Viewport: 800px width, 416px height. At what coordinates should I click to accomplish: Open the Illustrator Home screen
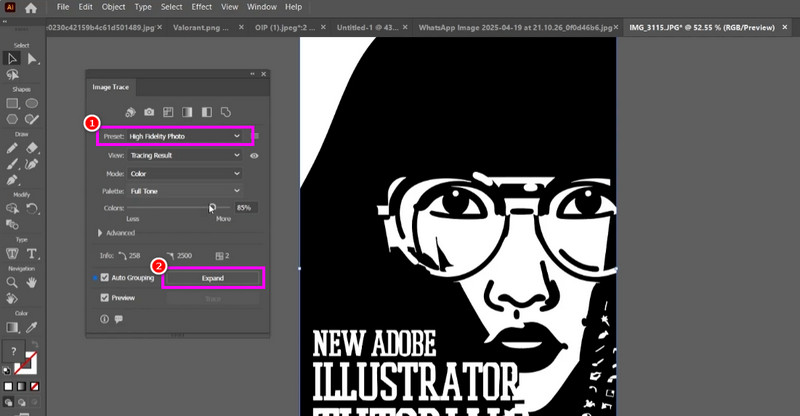point(31,8)
